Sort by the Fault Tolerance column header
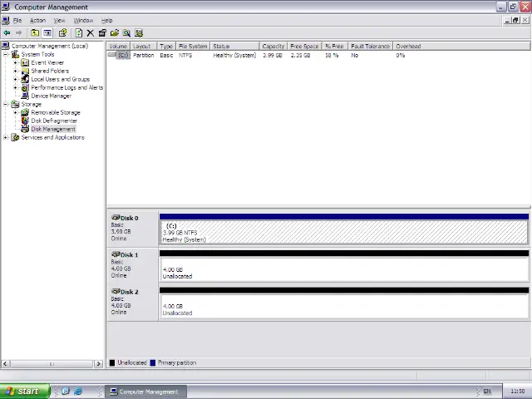Image resolution: width=532 pixels, height=399 pixels. [371, 47]
